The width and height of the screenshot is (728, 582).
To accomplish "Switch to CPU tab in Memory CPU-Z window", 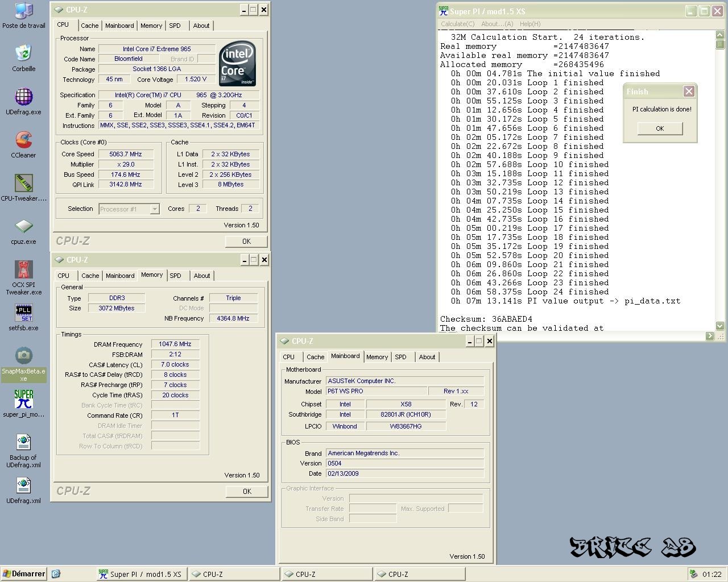I will (64, 276).
